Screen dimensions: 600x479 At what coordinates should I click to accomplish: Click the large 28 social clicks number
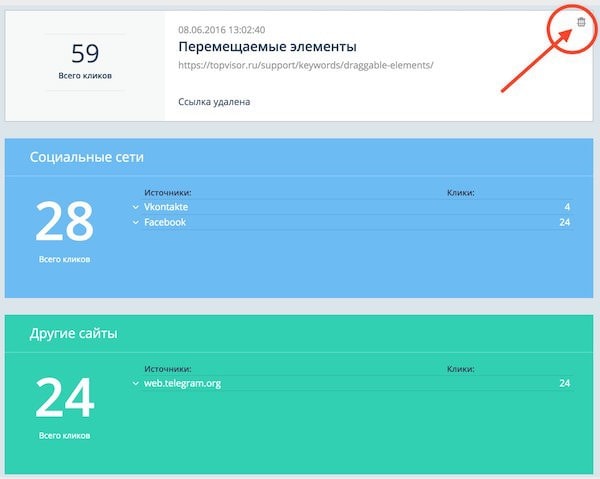[x=65, y=222]
